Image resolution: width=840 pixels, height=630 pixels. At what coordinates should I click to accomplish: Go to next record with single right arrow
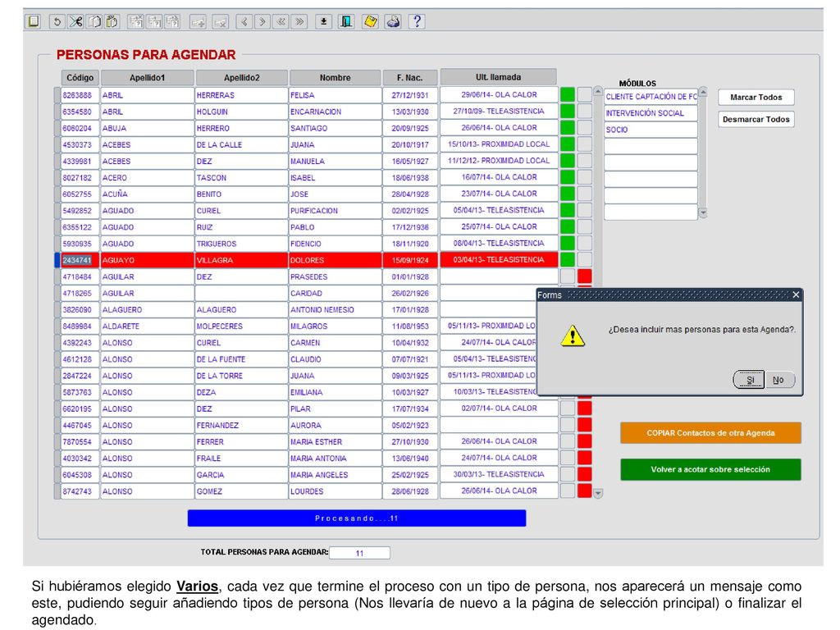[262, 22]
